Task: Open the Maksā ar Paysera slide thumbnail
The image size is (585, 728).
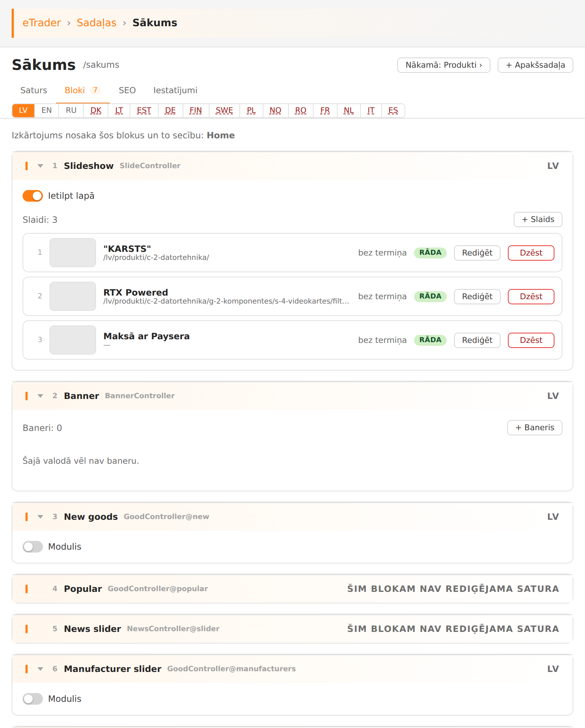Action: [x=73, y=340]
